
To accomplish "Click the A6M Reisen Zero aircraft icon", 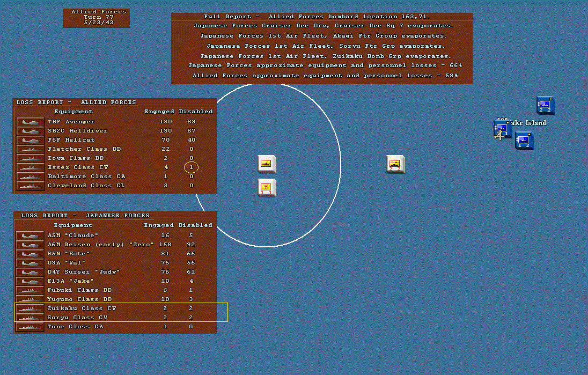I will tap(30, 245).
